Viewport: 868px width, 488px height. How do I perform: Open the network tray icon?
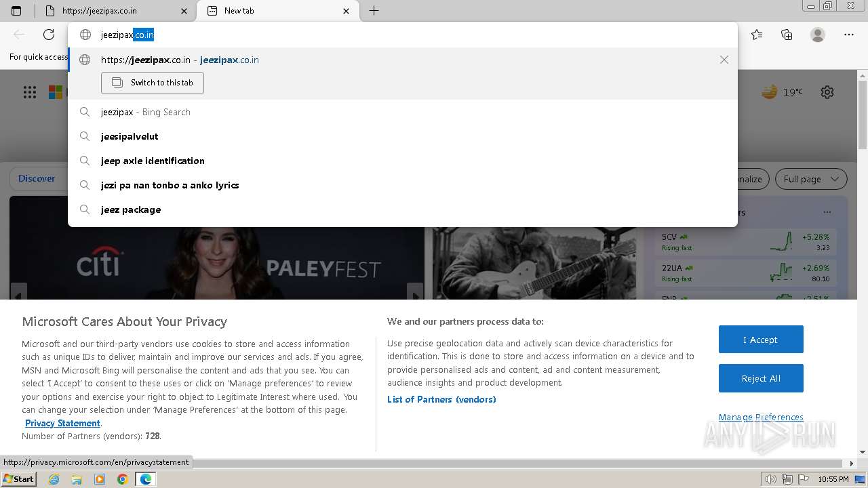click(787, 479)
